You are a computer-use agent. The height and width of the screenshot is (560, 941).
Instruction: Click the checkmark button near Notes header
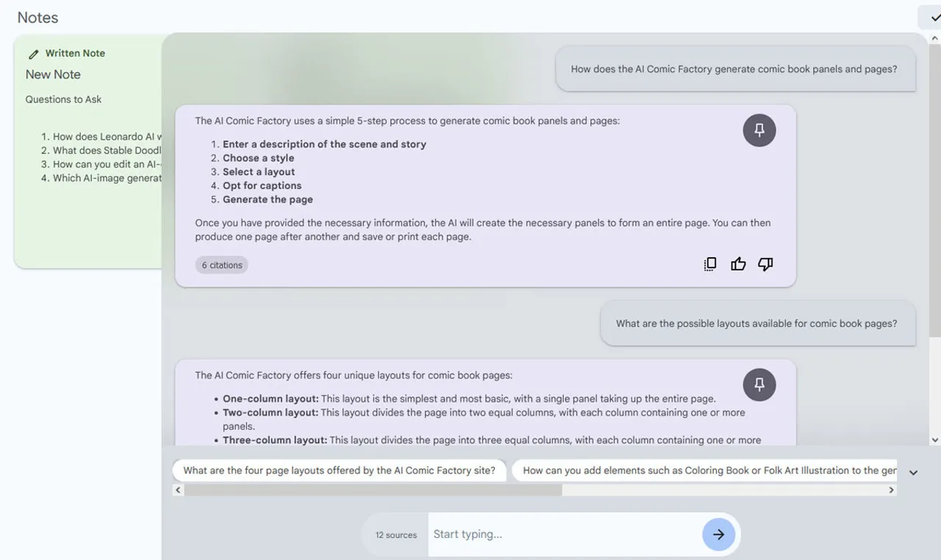pos(932,18)
